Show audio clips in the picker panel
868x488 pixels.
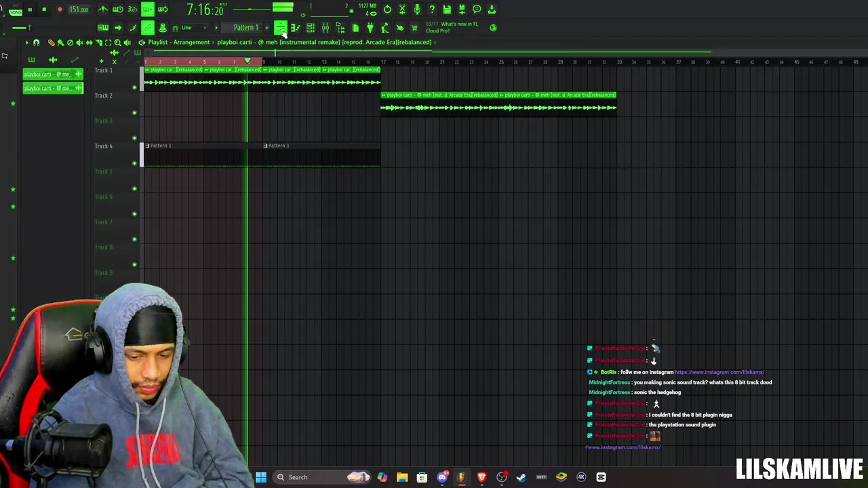click(x=53, y=60)
